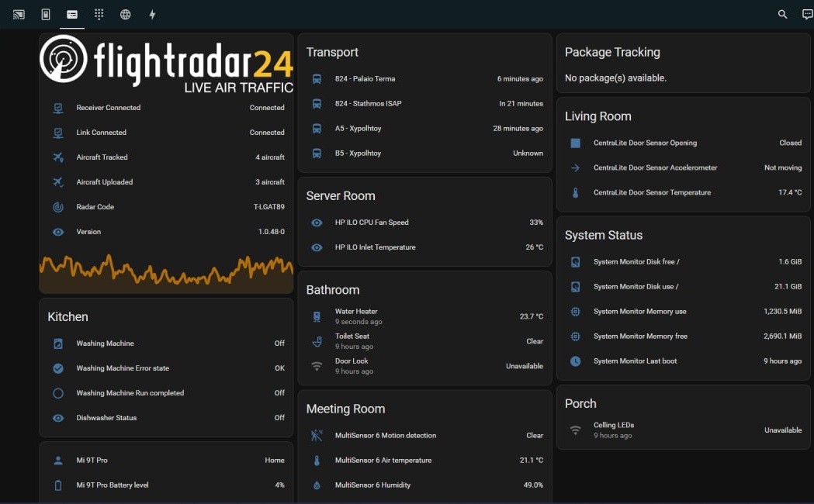Open the assistant chat bubble icon
The height and width of the screenshot is (504, 814).
[807, 14]
